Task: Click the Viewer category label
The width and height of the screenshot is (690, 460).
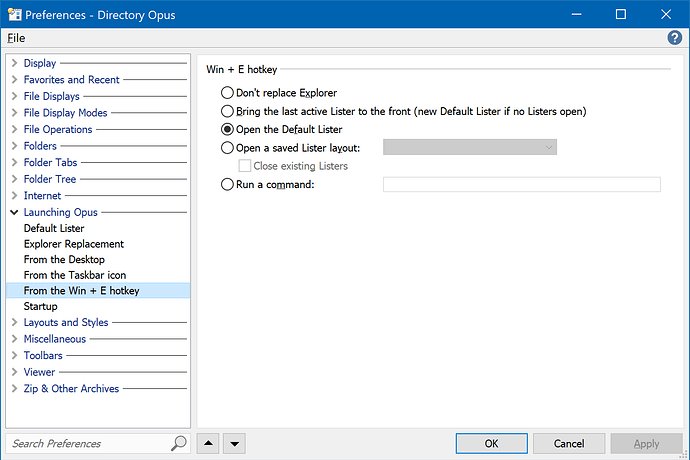Action: point(39,372)
